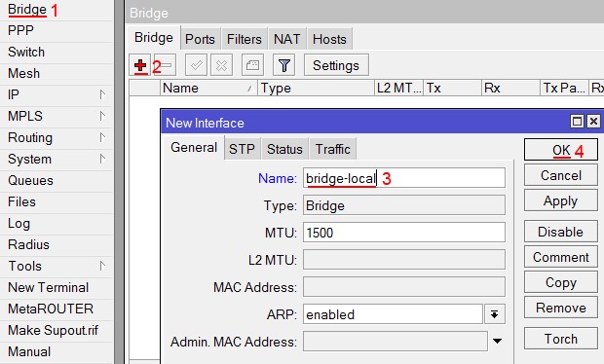
Task: Expand the Routing submenu
Action: click(x=57, y=137)
